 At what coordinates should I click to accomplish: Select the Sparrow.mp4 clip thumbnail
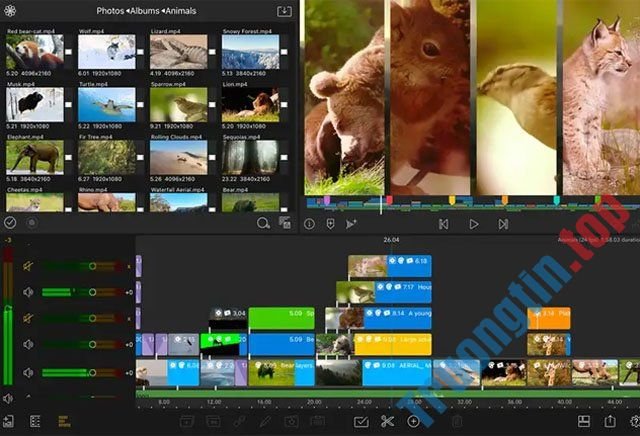[178, 105]
